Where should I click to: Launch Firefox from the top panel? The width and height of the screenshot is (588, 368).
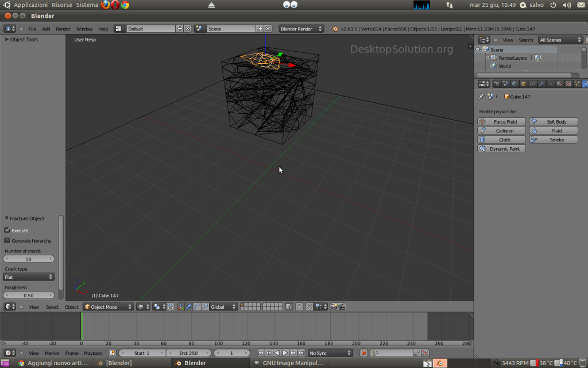tap(106, 5)
